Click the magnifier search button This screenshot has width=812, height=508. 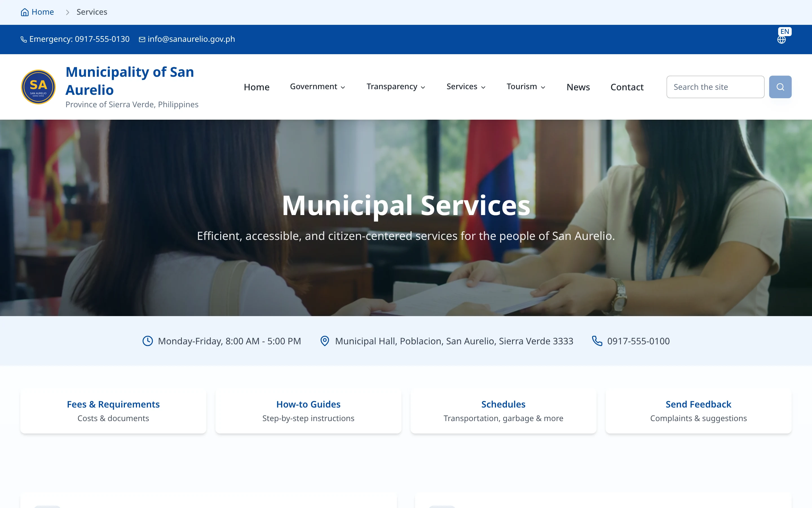coord(780,87)
